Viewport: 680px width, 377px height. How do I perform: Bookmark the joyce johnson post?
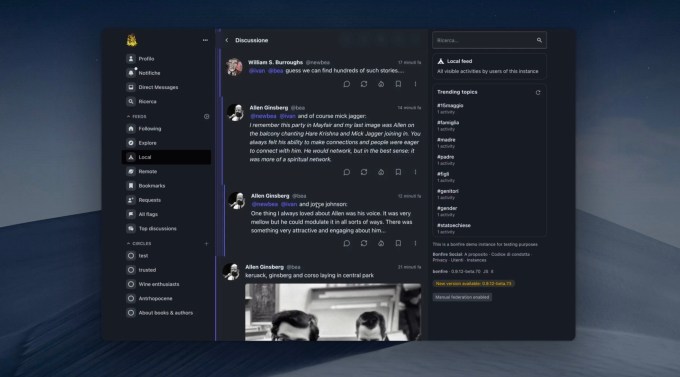point(398,243)
